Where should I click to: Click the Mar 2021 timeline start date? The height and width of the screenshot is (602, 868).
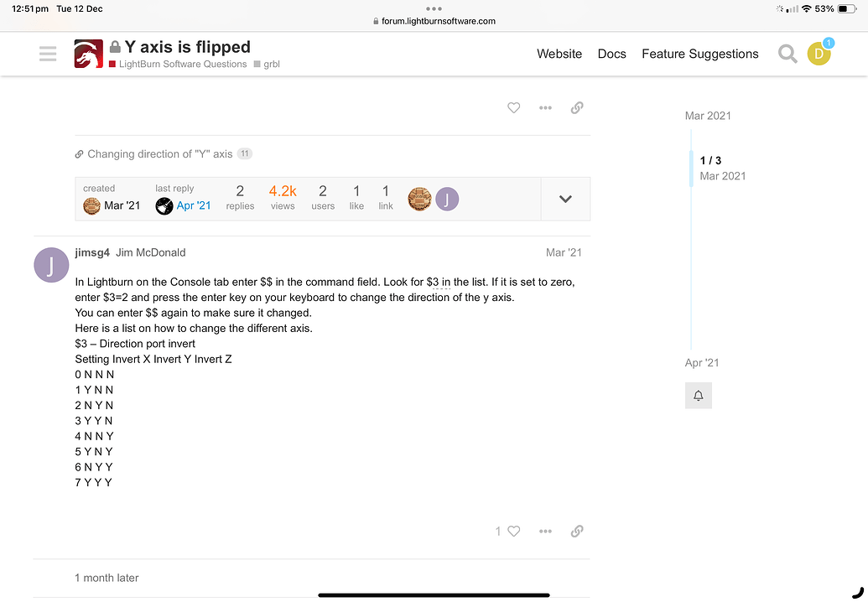point(708,116)
